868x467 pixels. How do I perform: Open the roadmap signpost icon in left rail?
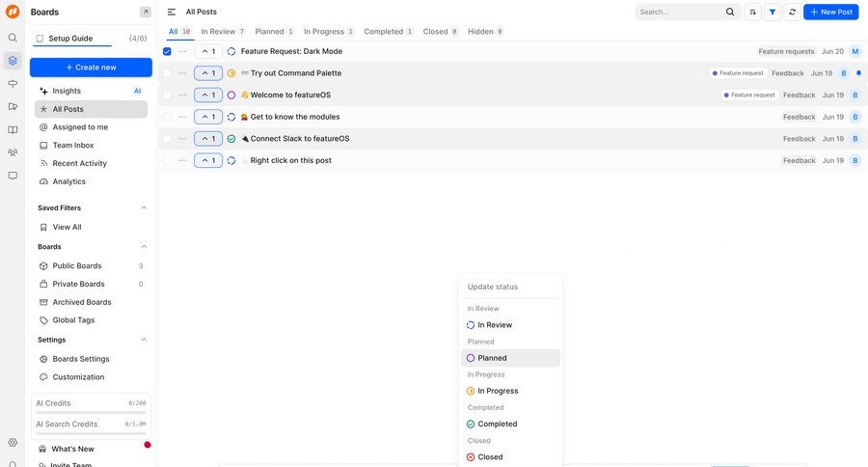coord(13,84)
